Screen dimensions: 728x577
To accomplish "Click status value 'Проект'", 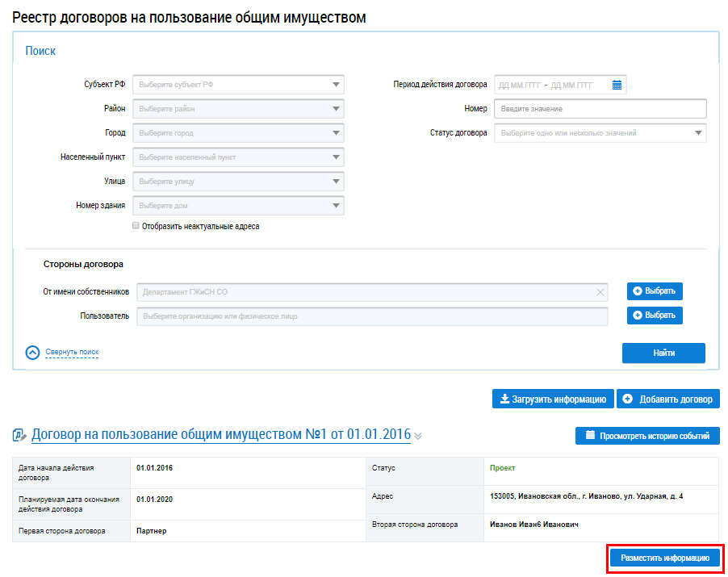I will tap(502, 468).
